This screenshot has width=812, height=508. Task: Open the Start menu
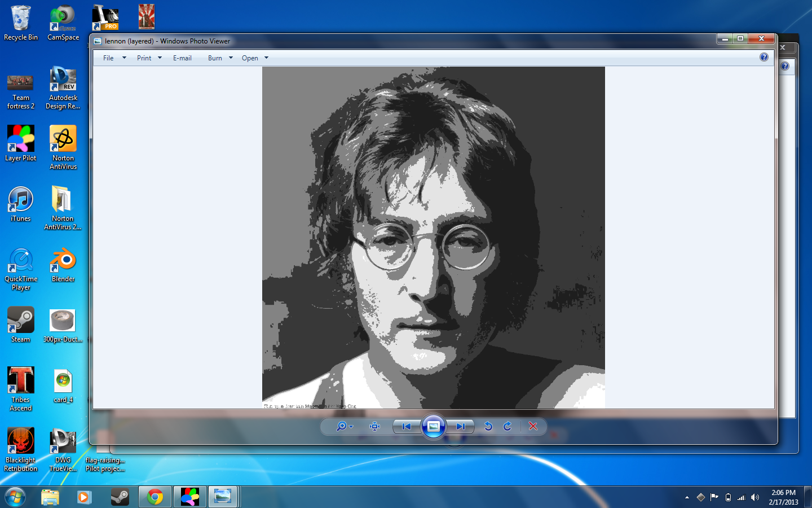[x=15, y=497]
